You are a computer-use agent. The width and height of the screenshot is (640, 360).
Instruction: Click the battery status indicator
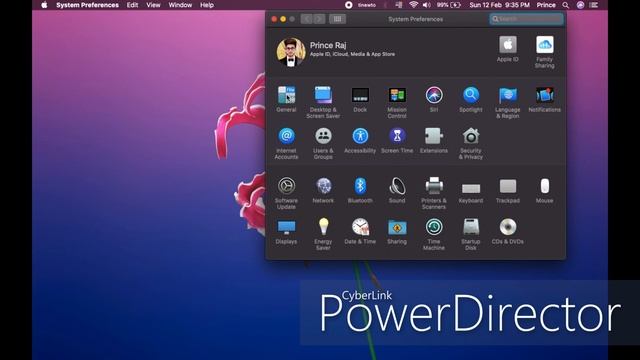[x=449, y=5]
